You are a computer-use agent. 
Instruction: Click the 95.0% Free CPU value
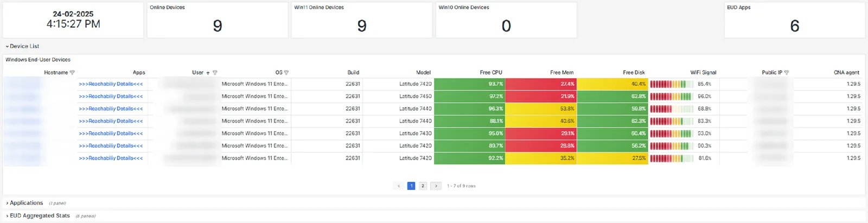coord(496,133)
